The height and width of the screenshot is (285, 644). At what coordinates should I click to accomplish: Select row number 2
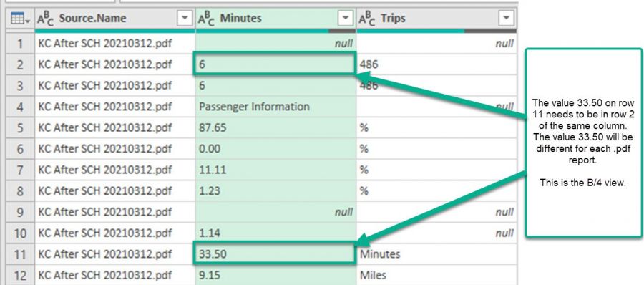20,64
